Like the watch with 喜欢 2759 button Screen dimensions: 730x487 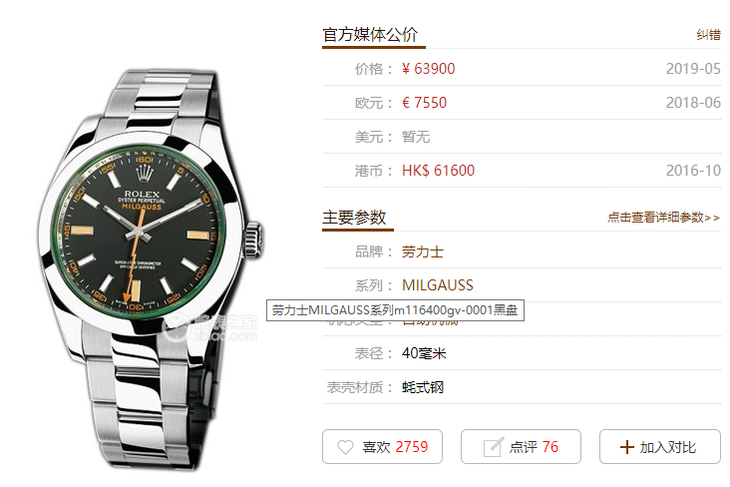382,446
